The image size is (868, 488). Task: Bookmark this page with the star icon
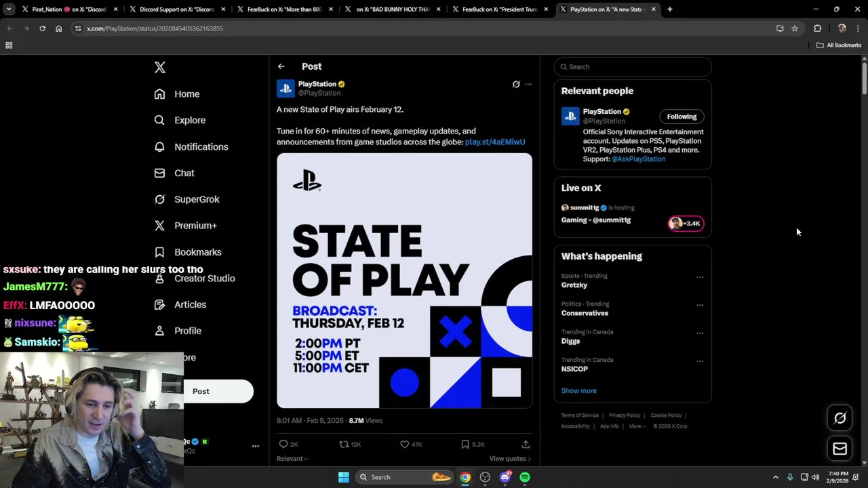pyautogui.click(x=795, y=28)
